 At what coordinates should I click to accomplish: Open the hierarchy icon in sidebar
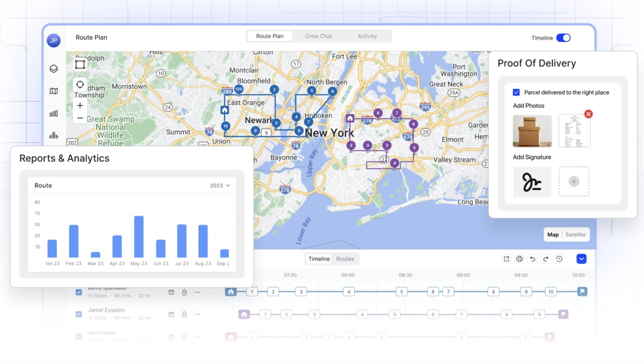53,135
